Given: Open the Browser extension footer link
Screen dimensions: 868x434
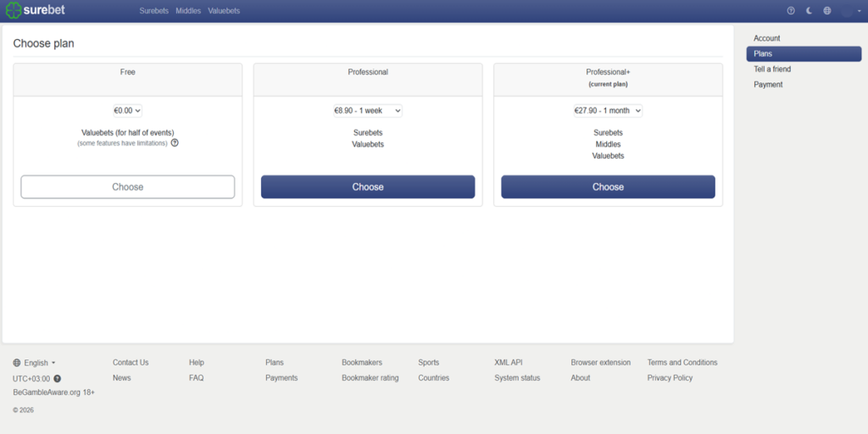Looking at the screenshot, I should [x=600, y=363].
